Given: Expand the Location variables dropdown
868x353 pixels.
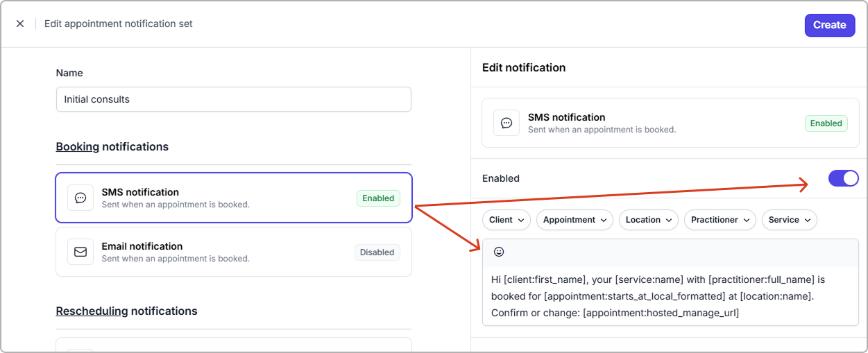Looking at the screenshot, I should tap(649, 220).
